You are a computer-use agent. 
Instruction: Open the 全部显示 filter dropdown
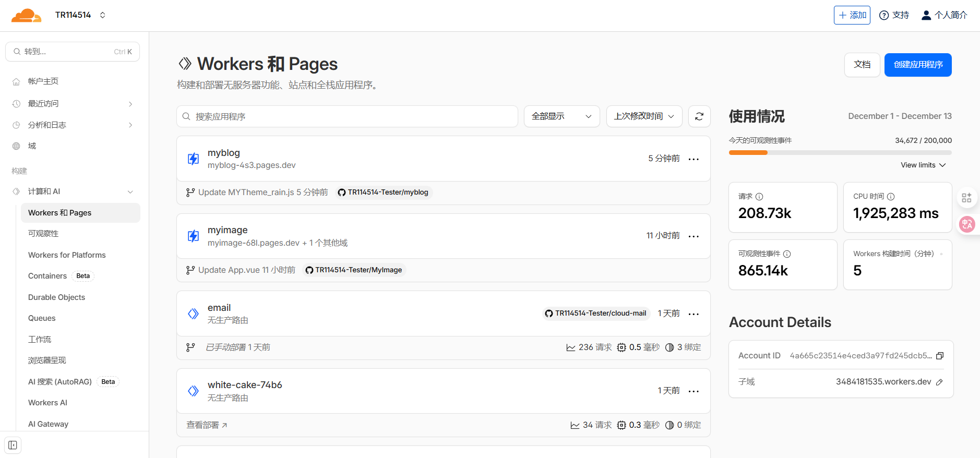pos(561,116)
